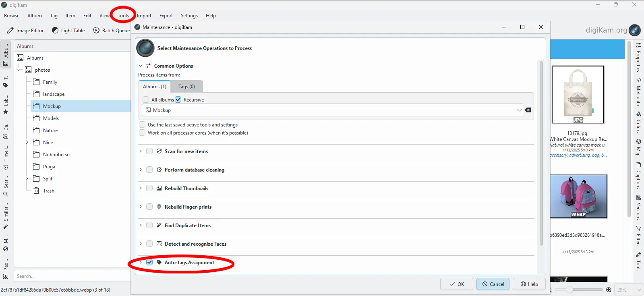The image size is (644, 296).
Task: Enable use last saved active tools
Action: pyautogui.click(x=142, y=124)
